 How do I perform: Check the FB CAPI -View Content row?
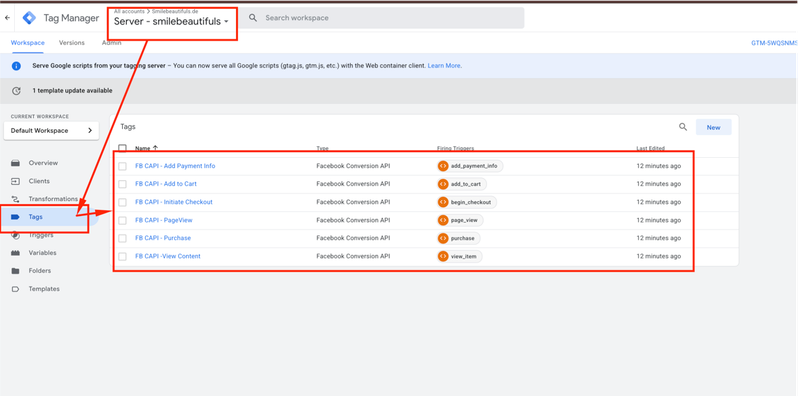(x=122, y=257)
